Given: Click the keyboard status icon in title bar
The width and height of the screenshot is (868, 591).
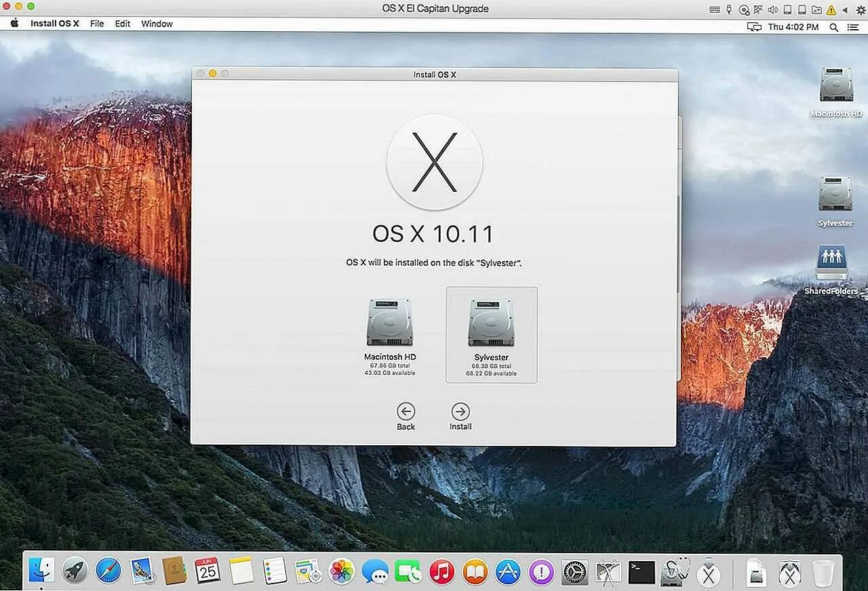Looking at the screenshot, I should [715, 9].
